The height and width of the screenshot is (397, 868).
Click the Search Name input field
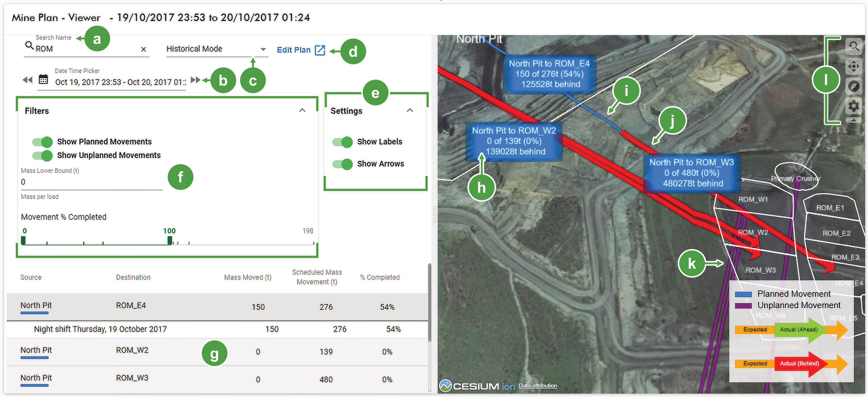[x=86, y=49]
